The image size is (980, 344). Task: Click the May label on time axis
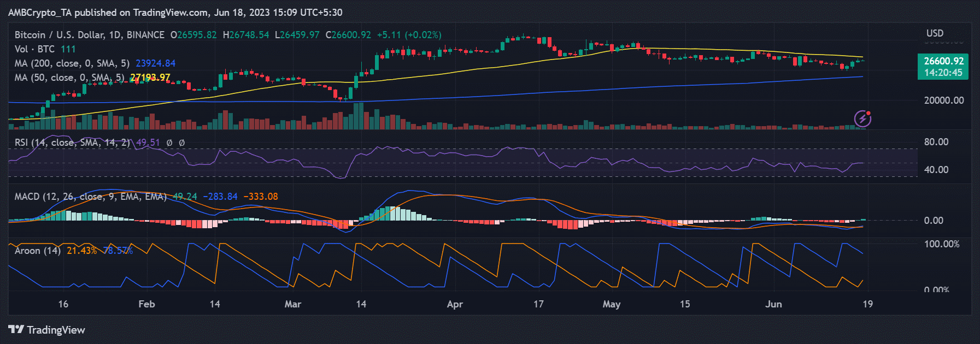tap(612, 304)
